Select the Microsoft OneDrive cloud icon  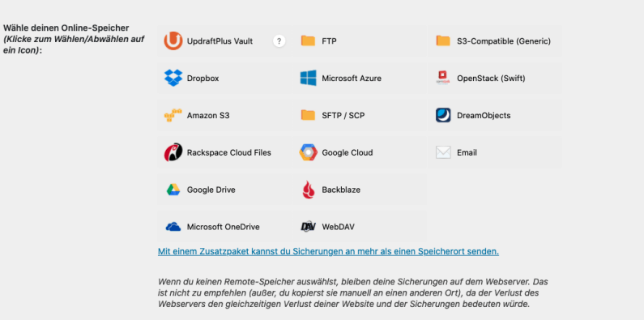(x=173, y=227)
